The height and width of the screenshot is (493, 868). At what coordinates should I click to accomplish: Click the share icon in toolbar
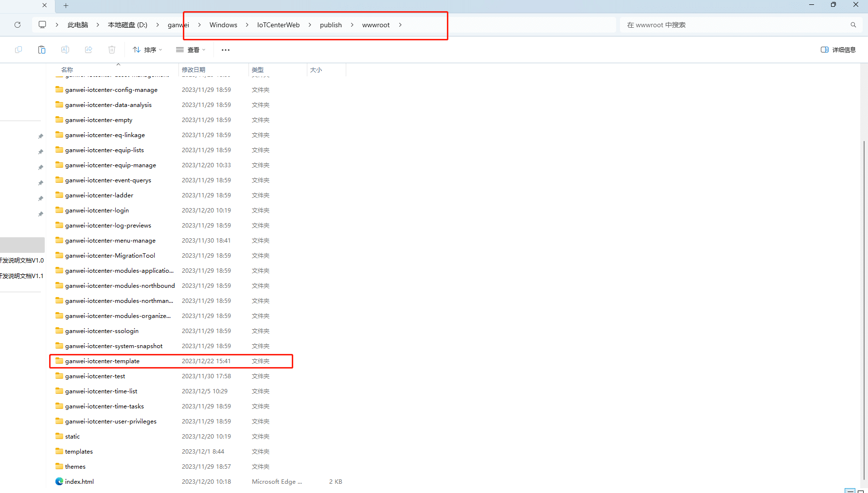(x=89, y=50)
